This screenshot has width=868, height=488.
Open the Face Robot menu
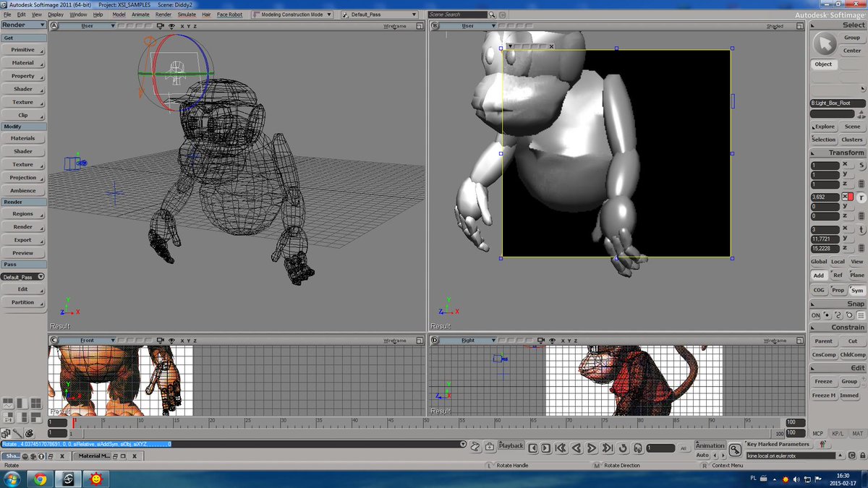pos(230,14)
